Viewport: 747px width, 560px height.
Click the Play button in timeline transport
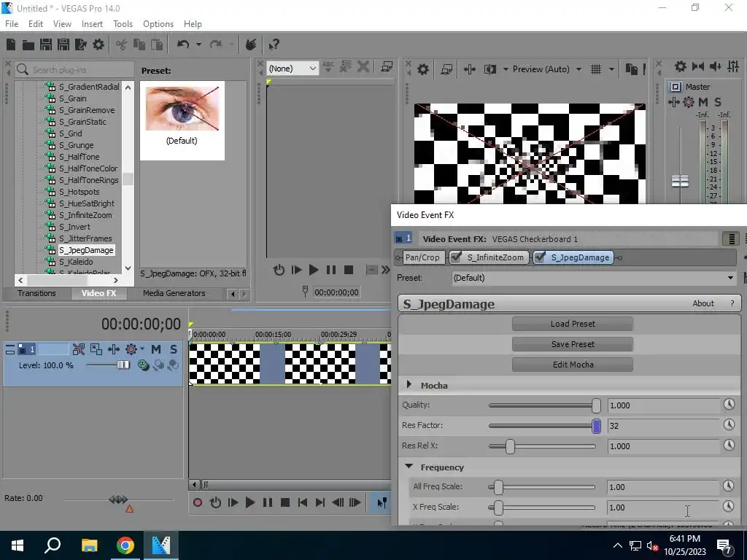[x=249, y=502]
